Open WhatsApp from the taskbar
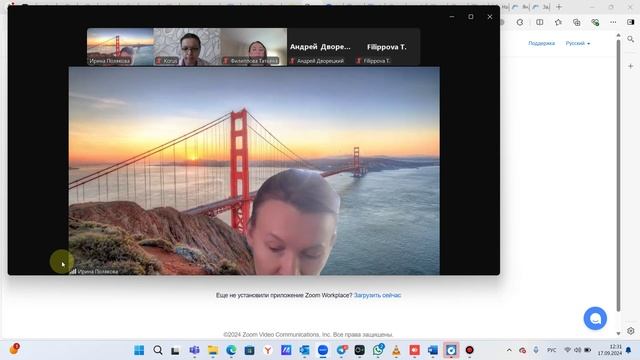 378,350
